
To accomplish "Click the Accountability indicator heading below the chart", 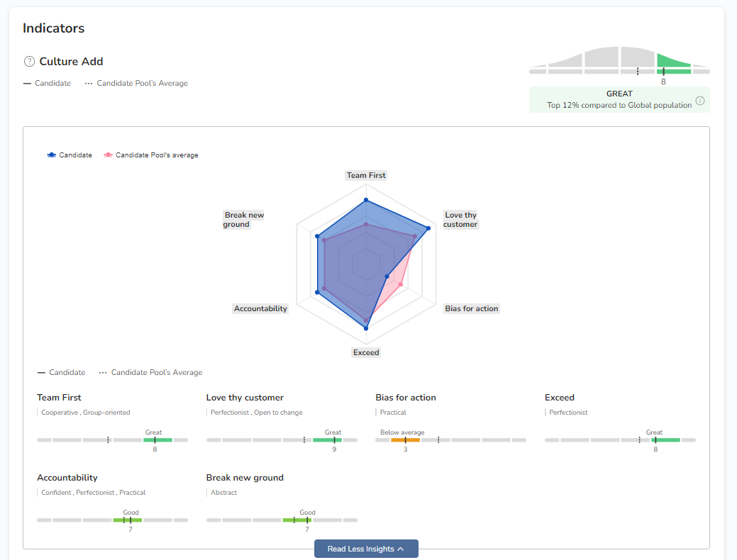I will click(x=67, y=478).
